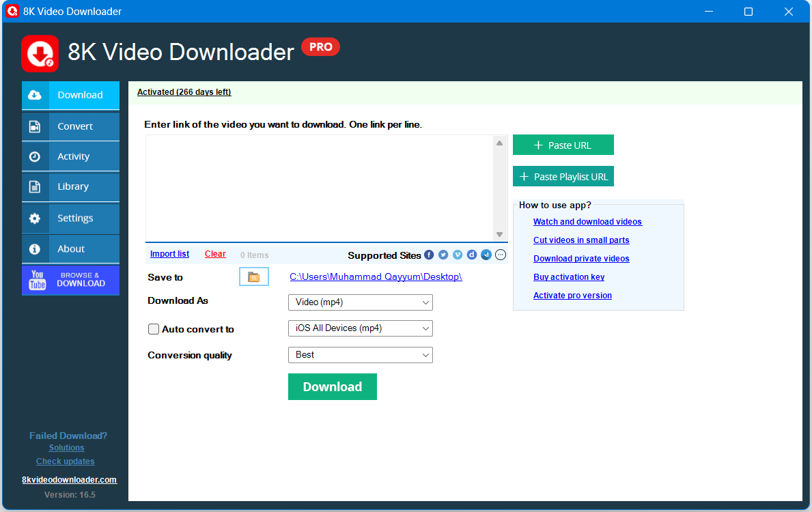The height and width of the screenshot is (512, 812).
Task: Click the text area scroll up arrow
Action: (500, 143)
